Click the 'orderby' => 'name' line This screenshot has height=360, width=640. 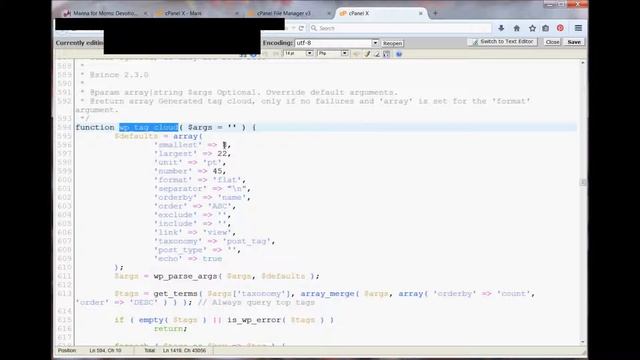[x=202, y=198]
